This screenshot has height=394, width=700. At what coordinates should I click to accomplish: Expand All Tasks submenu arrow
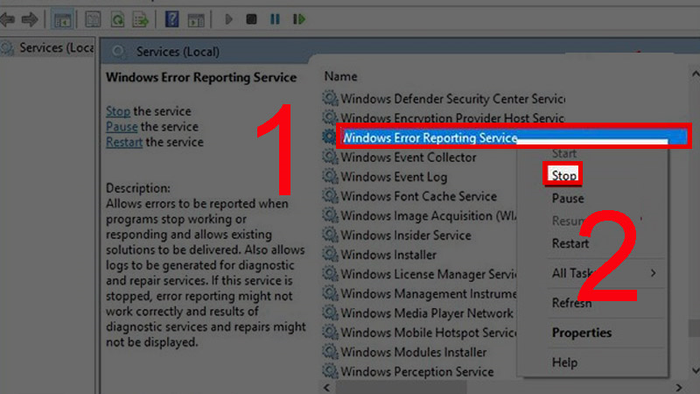click(653, 273)
